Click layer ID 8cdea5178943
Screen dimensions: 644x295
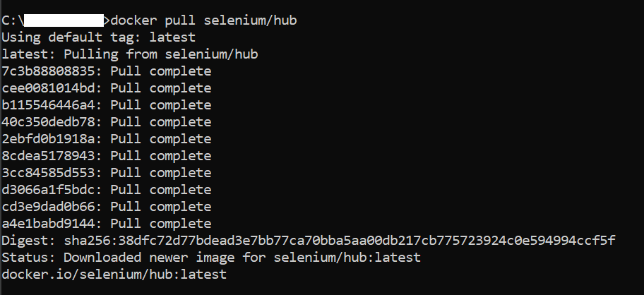49,156
